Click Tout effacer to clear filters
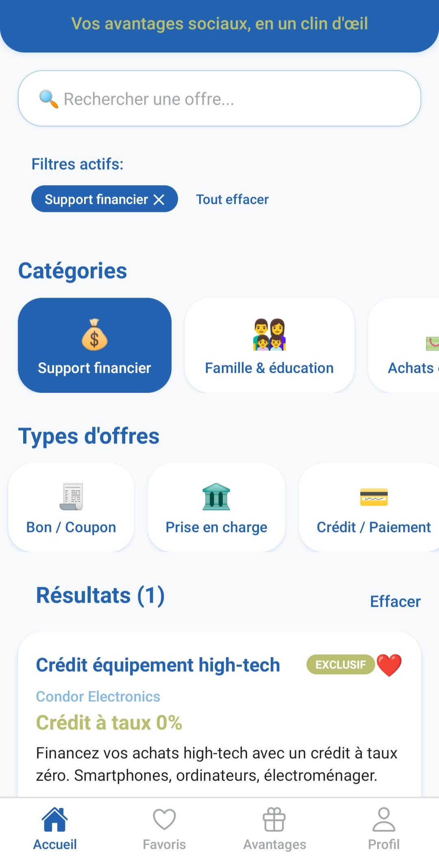Image resolution: width=439 pixels, height=868 pixels. [232, 199]
